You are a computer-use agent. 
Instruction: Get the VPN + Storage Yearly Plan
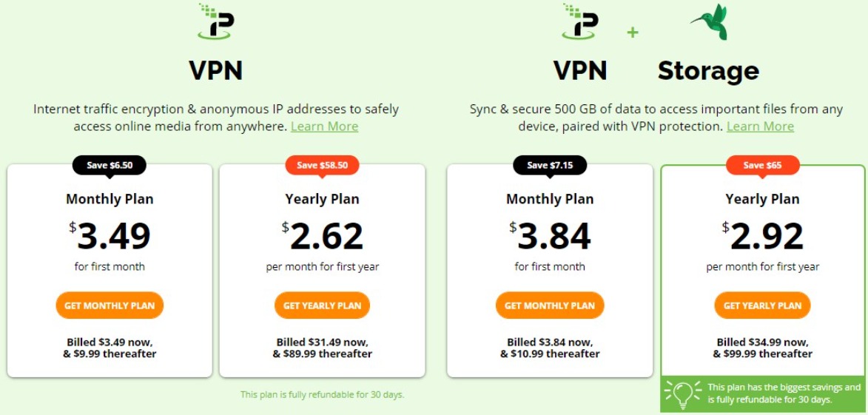click(x=763, y=306)
